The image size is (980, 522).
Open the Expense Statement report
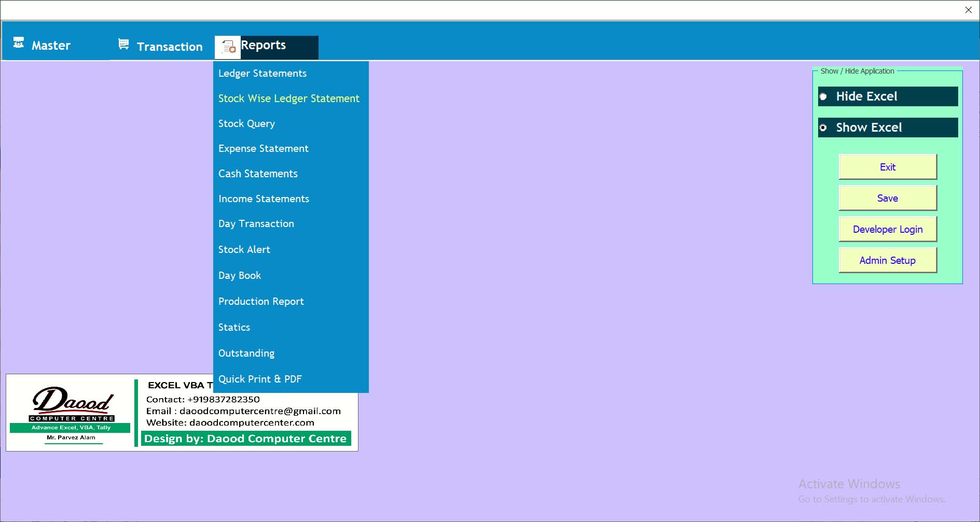pos(263,149)
